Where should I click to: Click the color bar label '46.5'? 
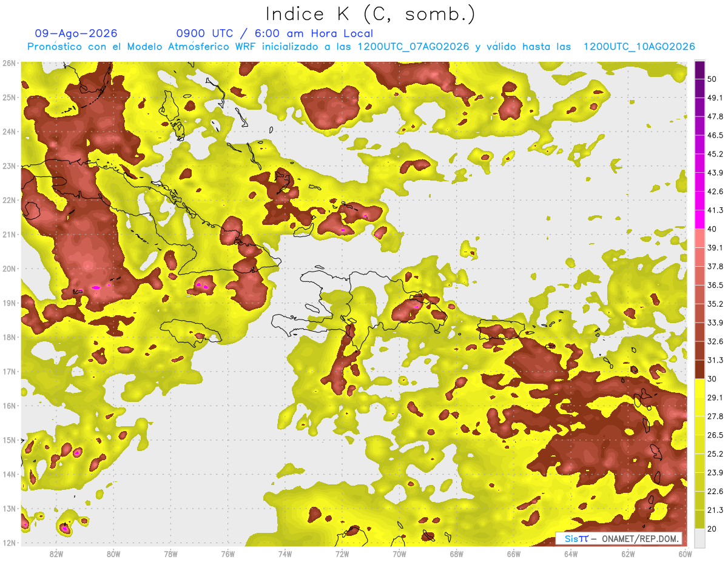point(715,135)
